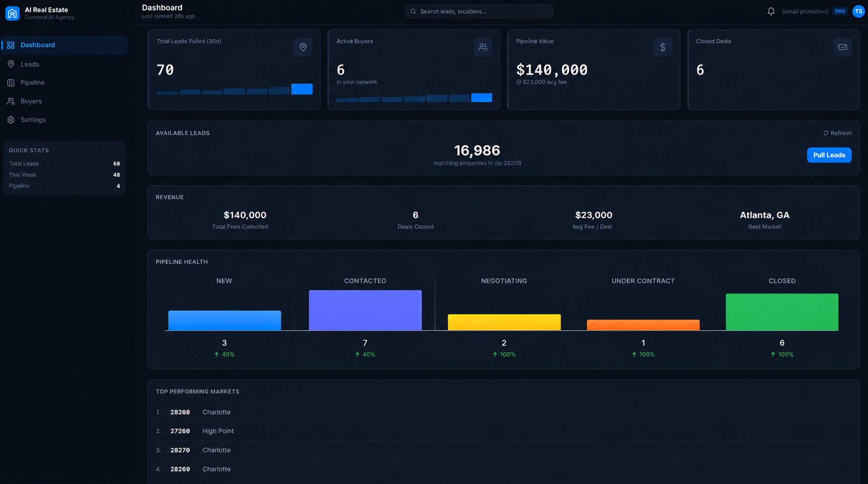Click the search magnifier icon
The image size is (868, 484).
point(413,11)
